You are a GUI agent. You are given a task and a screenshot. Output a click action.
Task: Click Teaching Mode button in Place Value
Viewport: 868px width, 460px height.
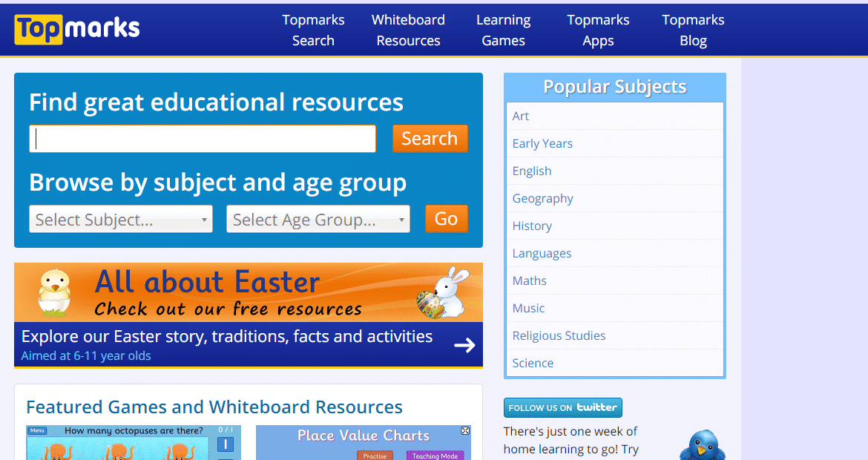pyautogui.click(x=435, y=456)
